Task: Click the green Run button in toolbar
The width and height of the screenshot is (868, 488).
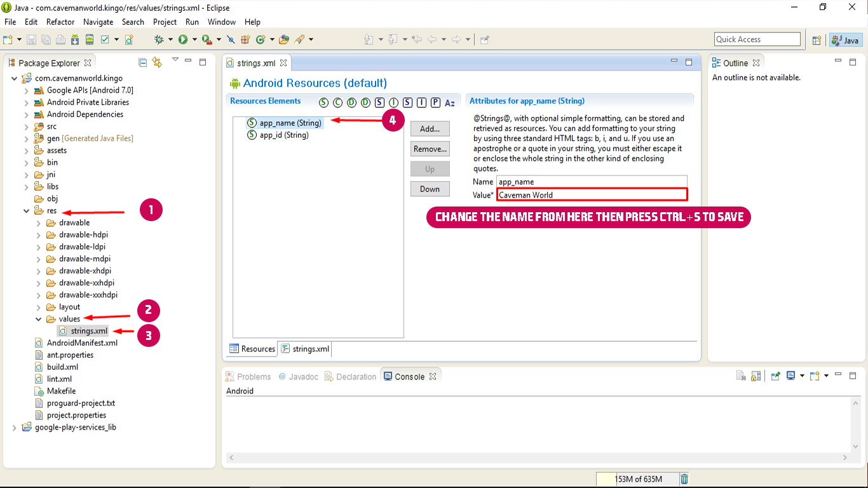Action: click(x=183, y=39)
